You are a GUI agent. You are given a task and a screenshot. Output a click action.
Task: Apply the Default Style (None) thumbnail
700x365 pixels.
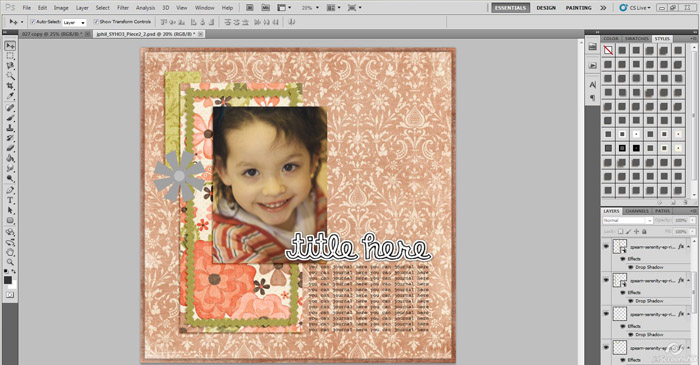click(x=608, y=50)
